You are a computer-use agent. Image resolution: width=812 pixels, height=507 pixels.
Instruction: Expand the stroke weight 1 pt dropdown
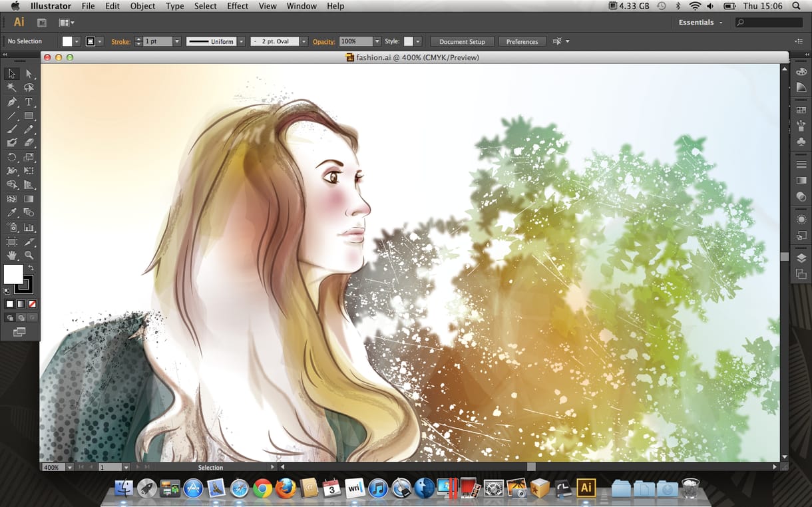[177, 41]
